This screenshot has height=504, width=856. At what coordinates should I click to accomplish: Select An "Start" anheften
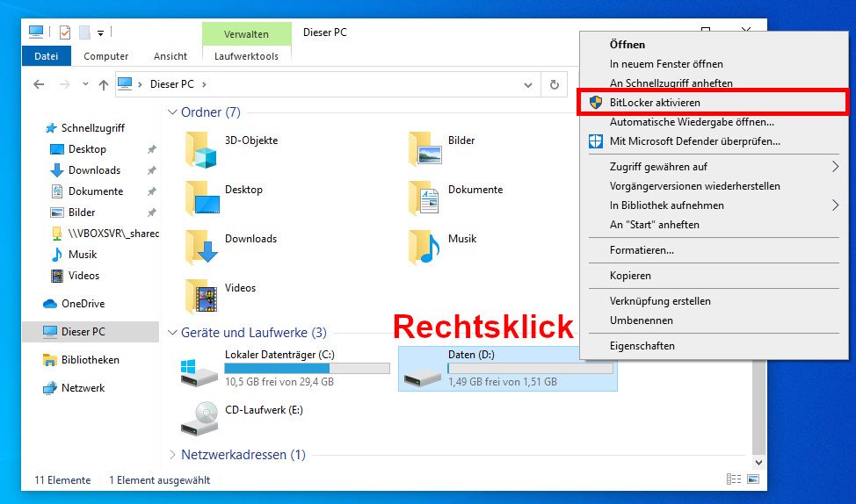click(x=714, y=225)
